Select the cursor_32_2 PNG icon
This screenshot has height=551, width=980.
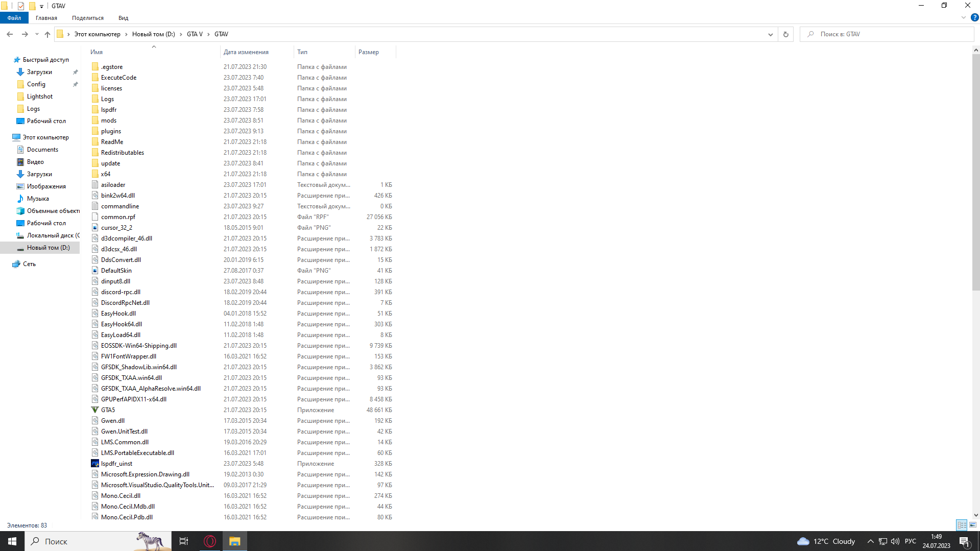(x=95, y=227)
